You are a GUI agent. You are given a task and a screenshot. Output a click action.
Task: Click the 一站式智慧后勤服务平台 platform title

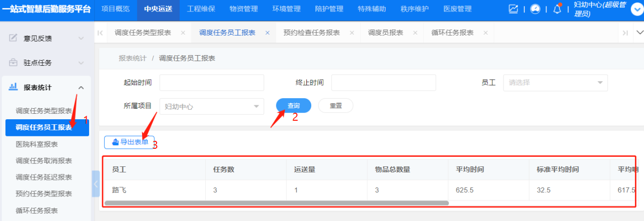pyautogui.click(x=47, y=10)
